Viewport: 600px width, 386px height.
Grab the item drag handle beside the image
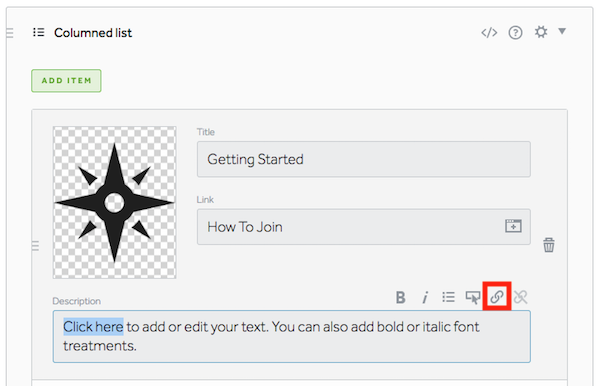pyautogui.click(x=35, y=246)
